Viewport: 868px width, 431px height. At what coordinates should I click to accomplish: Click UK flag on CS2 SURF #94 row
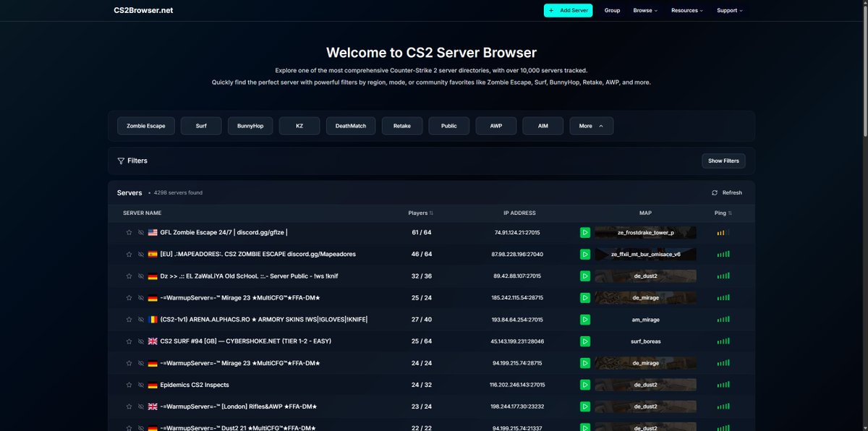153,341
